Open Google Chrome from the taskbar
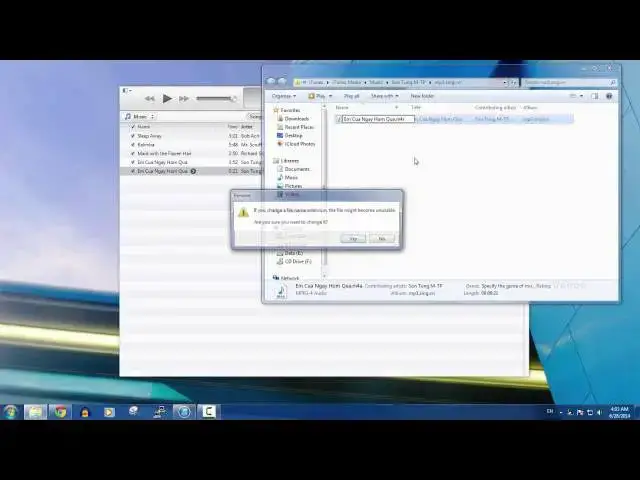 (60, 411)
